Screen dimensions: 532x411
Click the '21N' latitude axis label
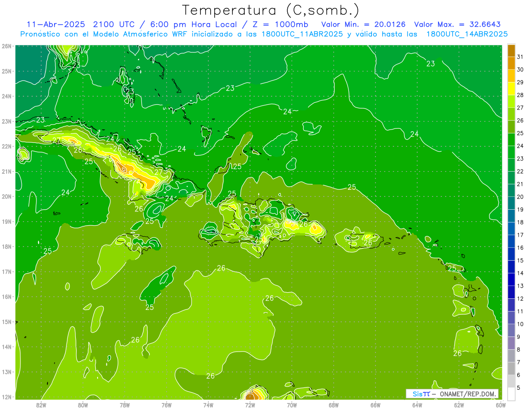(7, 172)
